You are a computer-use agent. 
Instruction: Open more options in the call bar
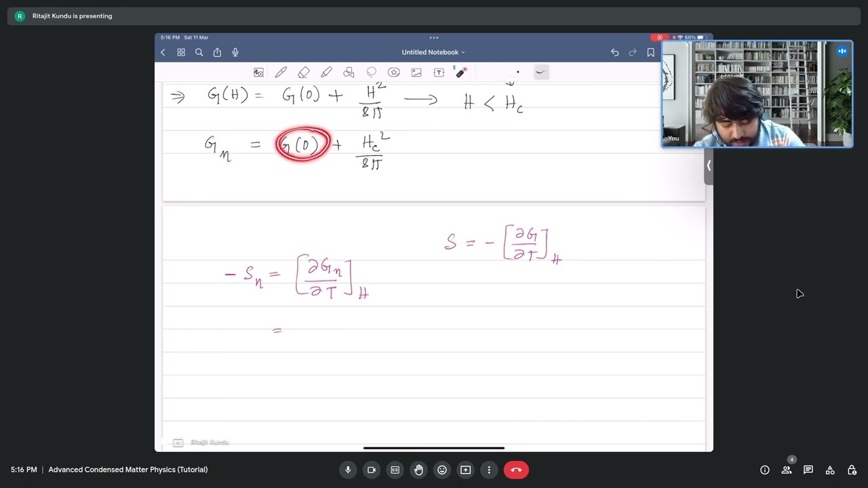pyautogui.click(x=489, y=470)
